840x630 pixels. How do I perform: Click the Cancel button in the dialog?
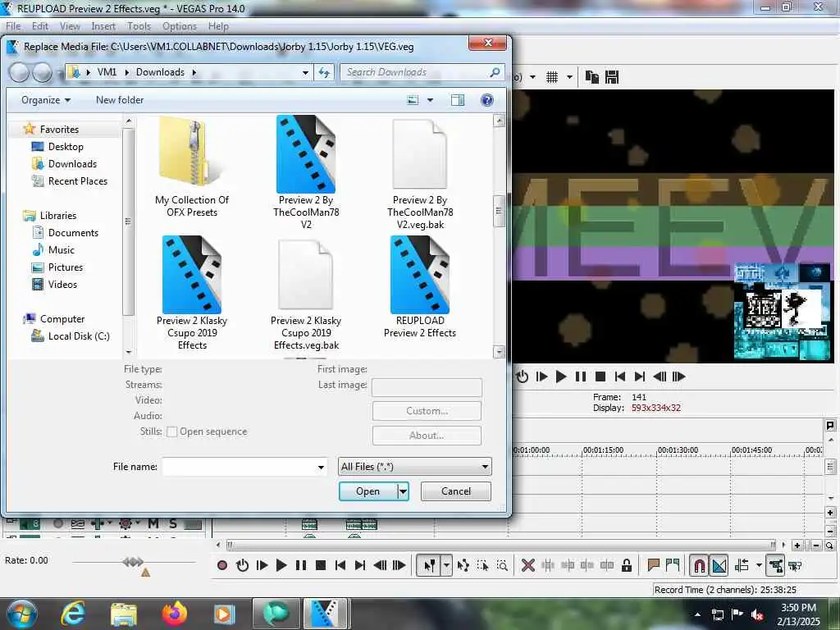[x=456, y=491]
